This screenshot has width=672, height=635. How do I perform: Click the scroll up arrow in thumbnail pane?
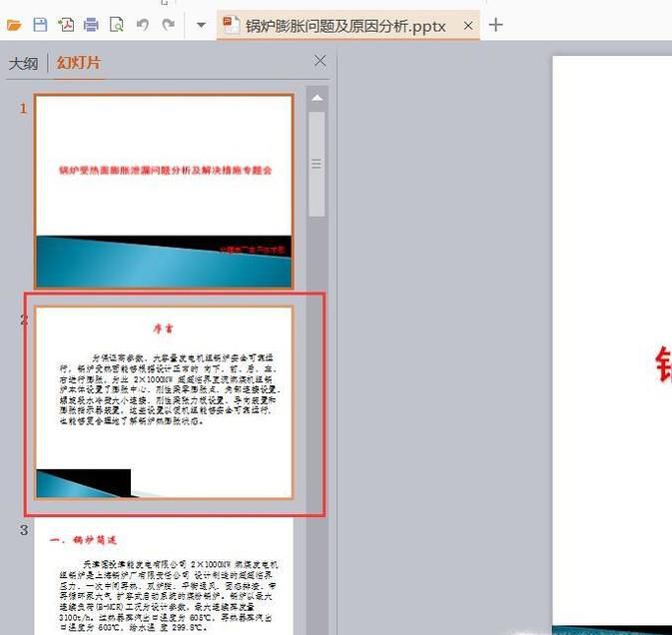[318, 98]
